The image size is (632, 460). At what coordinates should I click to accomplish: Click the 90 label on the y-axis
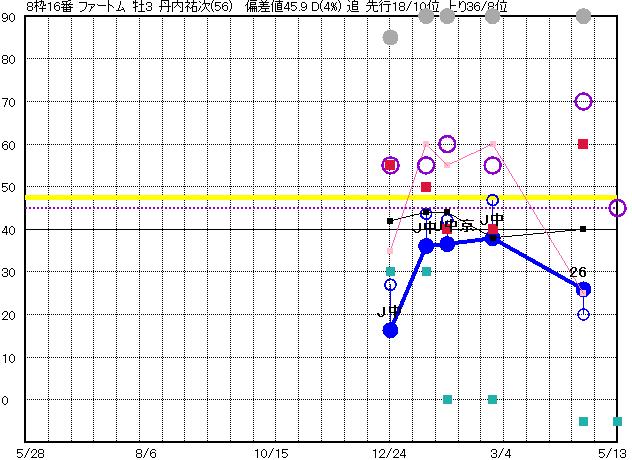click(9, 17)
